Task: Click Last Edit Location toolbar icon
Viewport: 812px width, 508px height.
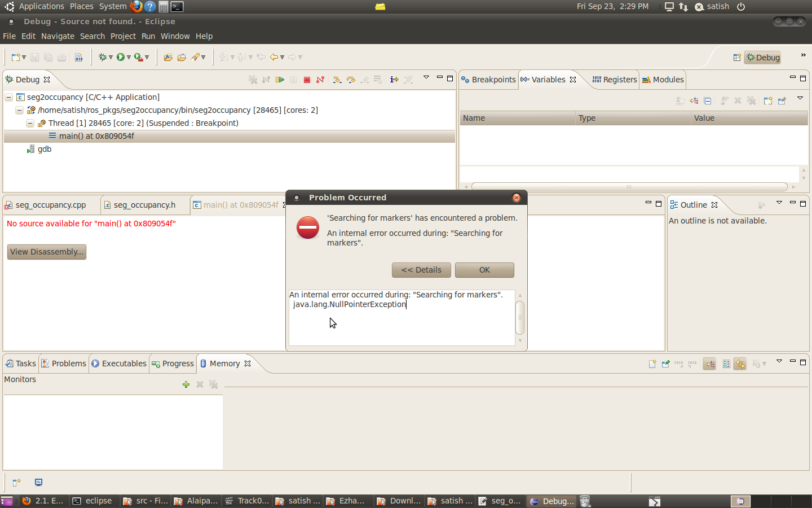Action: [x=261, y=57]
